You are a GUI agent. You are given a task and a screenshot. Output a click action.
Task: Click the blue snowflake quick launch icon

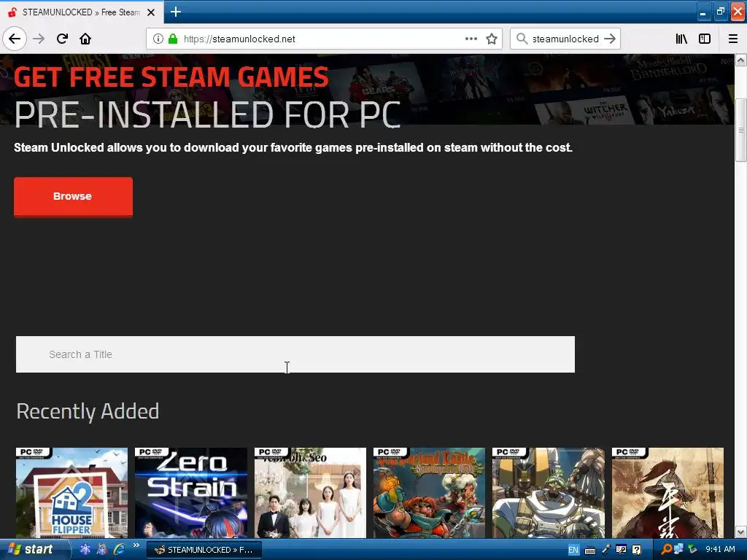pyautogui.click(x=85, y=550)
